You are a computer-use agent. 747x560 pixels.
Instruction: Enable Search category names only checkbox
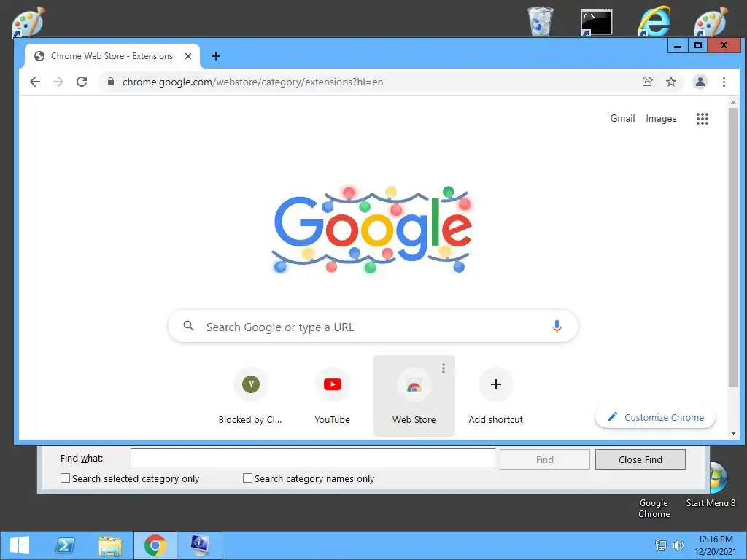[x=247, y=478]
